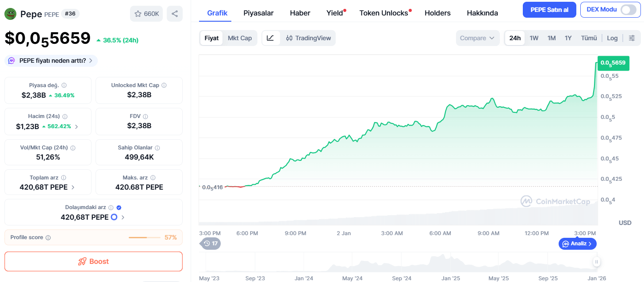Viewport: 644px width, 282px height.
Task: Click info icon beside Sahip Olanlar
Action: (157, 148)
